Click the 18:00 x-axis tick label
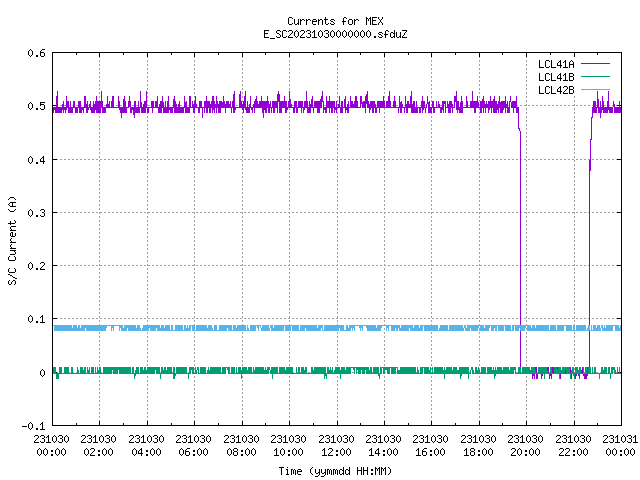The image size is (640, 480). [478, 452]
